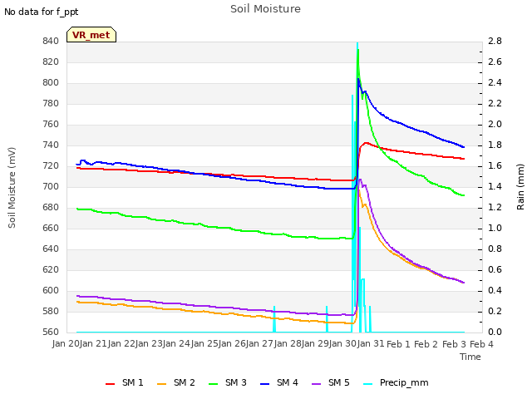Click the cyan Precip_mm legend swatch
This screenshot has height=399, width=532.
[367, 384]
